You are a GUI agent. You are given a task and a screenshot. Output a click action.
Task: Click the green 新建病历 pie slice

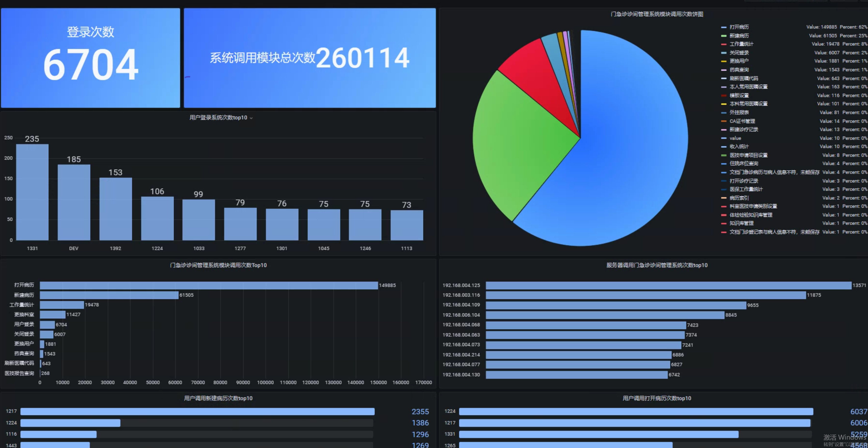[519, 145]
